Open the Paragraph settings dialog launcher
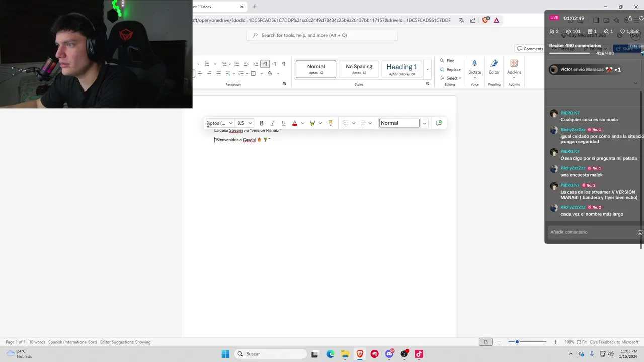 pyautogui.click(x=284, y=84)
